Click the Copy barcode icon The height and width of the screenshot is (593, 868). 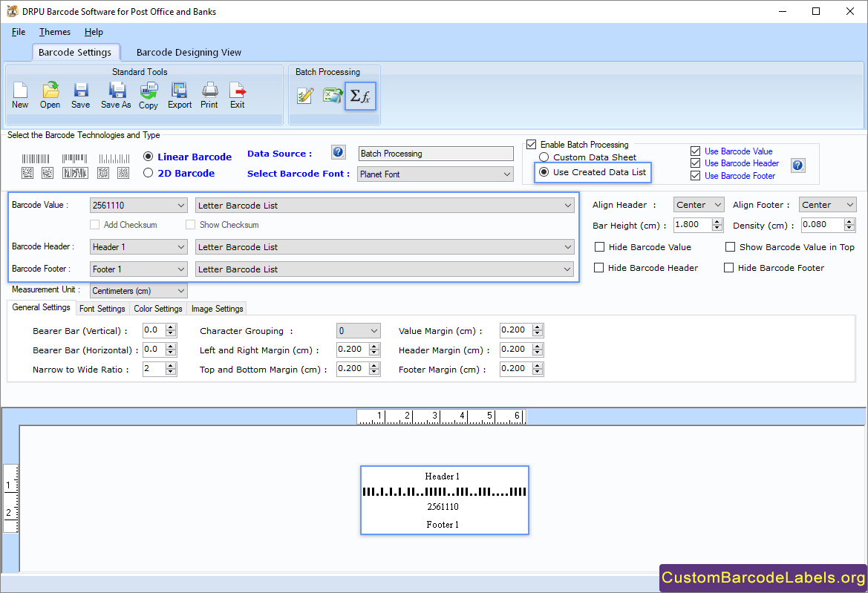pyautogui.click(x=149, y=95)
